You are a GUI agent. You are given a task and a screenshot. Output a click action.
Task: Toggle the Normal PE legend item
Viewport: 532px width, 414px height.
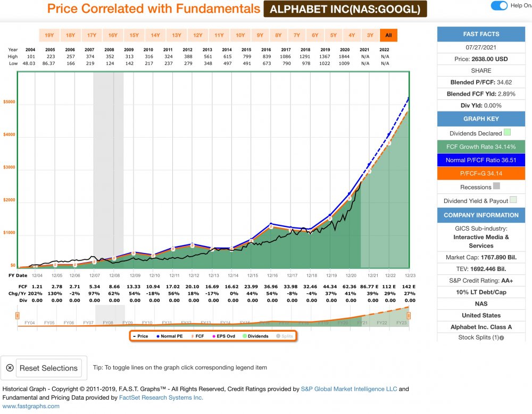169,336
